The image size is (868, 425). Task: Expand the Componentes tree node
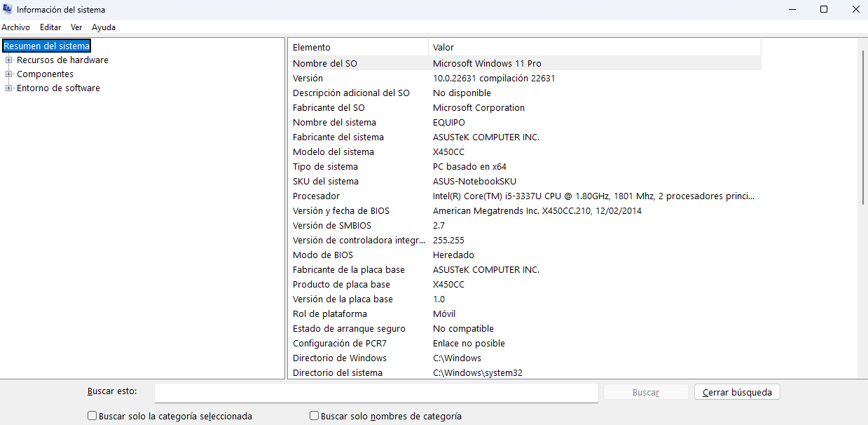point(9,74)
